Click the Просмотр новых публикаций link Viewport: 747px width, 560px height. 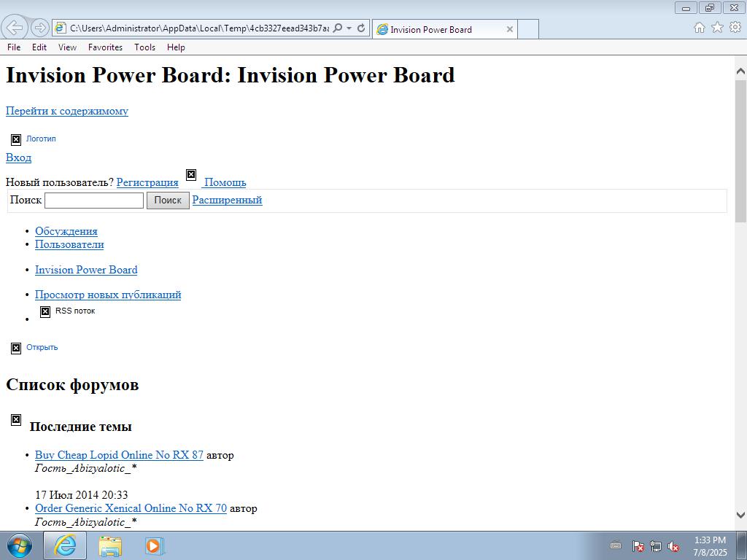coord(108,295)
